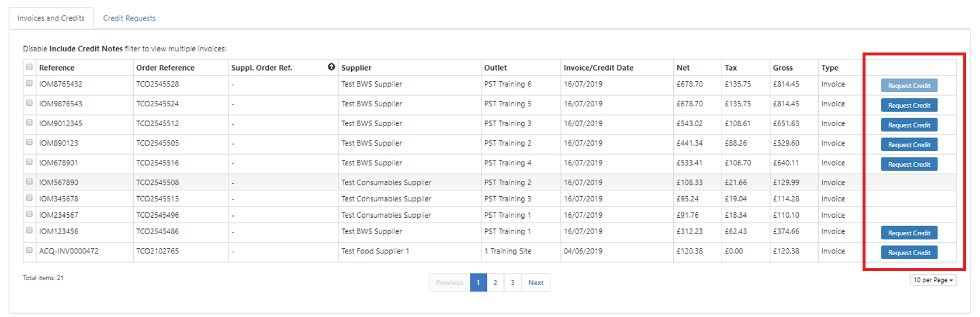The width and height of the screenshot is (980, 317).
Task: Request credit for invoice IOM9012345
Action: click(909, 125)
